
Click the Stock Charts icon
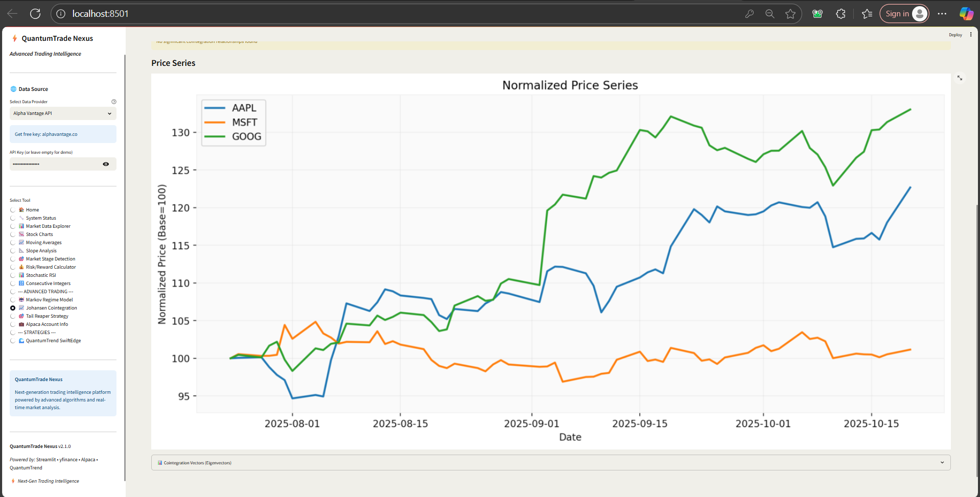pos(21,234)
